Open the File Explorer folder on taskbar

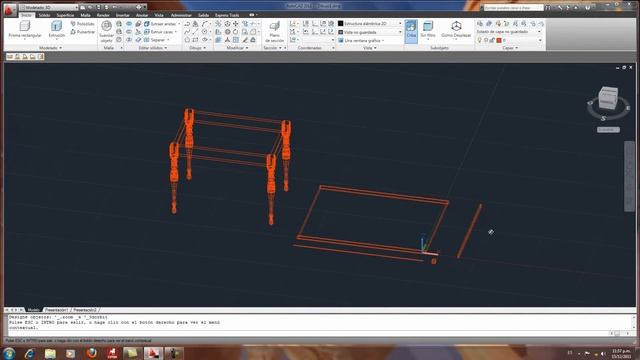[x=50, y=353]
